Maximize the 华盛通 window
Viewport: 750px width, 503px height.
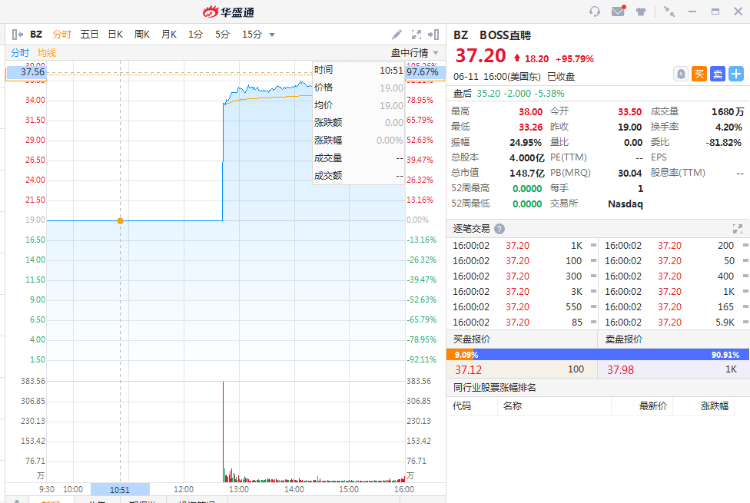[x=715, y=11]
